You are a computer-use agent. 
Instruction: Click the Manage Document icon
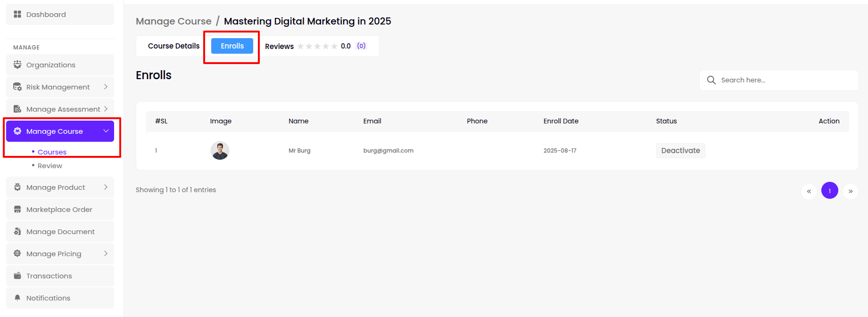click(17, 231)
